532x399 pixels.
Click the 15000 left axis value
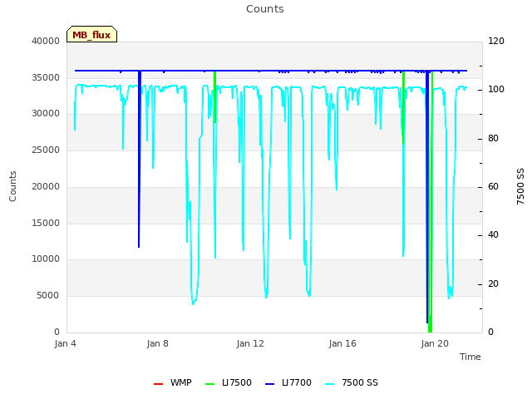coord(46,224)
